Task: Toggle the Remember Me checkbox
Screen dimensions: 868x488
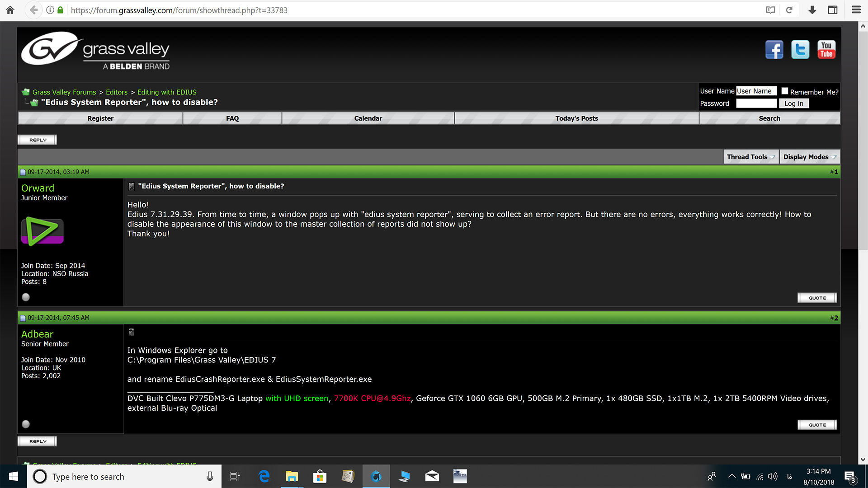Action: [x=784, y=90]
